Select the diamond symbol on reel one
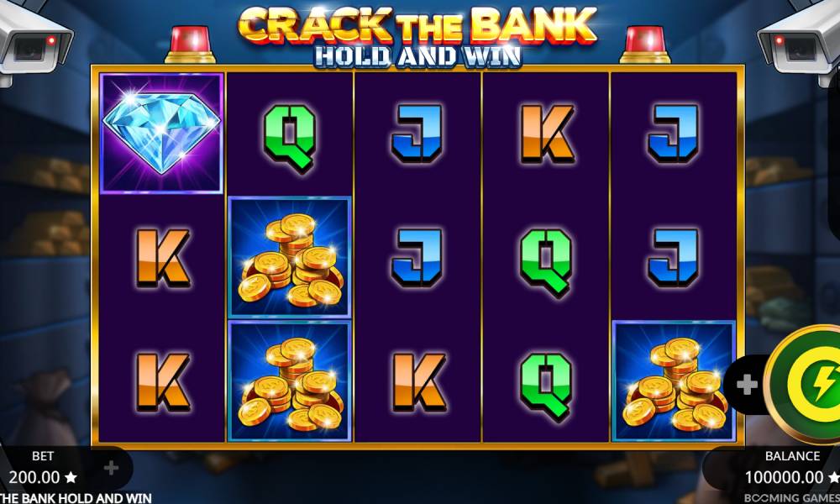840x504 pixels. pos(161,134)
